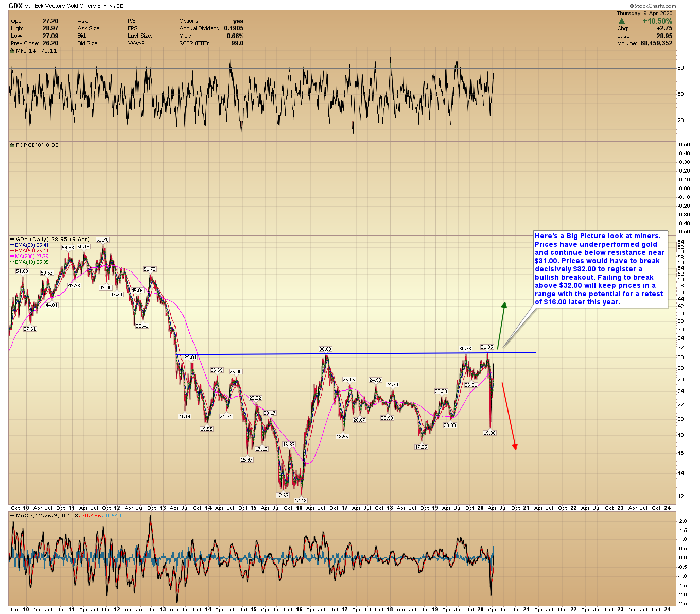Click the 38.41 low price label
Image resolution: width=700 pixels, height=614 pixels.
coord(142,326)
